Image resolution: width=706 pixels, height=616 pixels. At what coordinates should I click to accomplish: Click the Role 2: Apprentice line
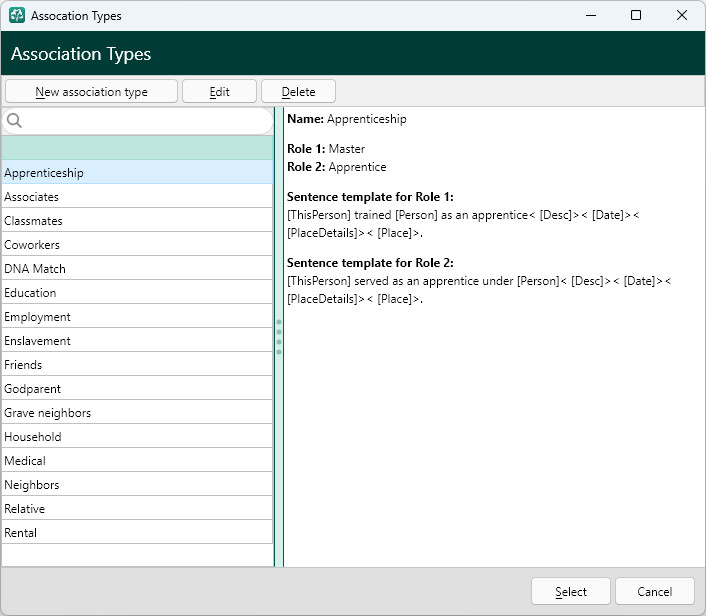(x=337, y=167)
